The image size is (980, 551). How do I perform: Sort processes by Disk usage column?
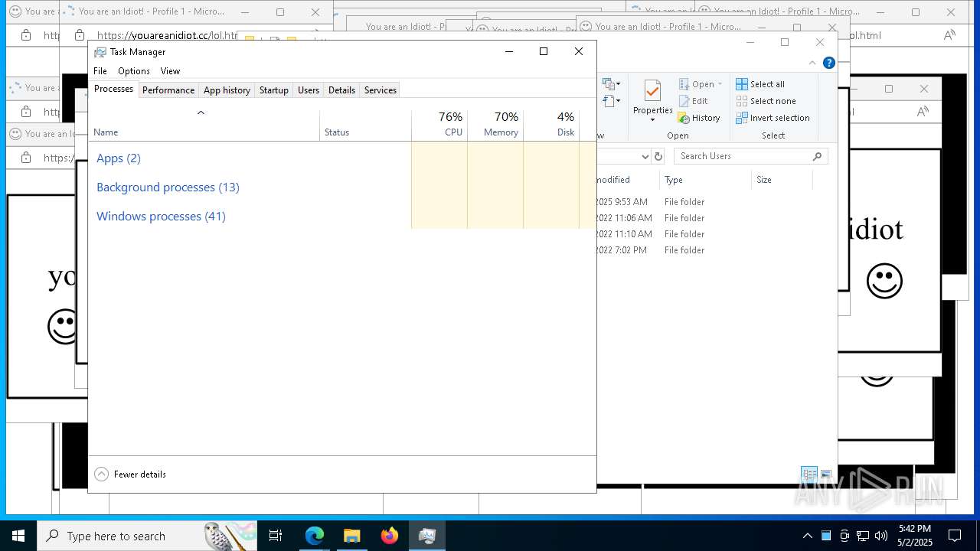551,126
